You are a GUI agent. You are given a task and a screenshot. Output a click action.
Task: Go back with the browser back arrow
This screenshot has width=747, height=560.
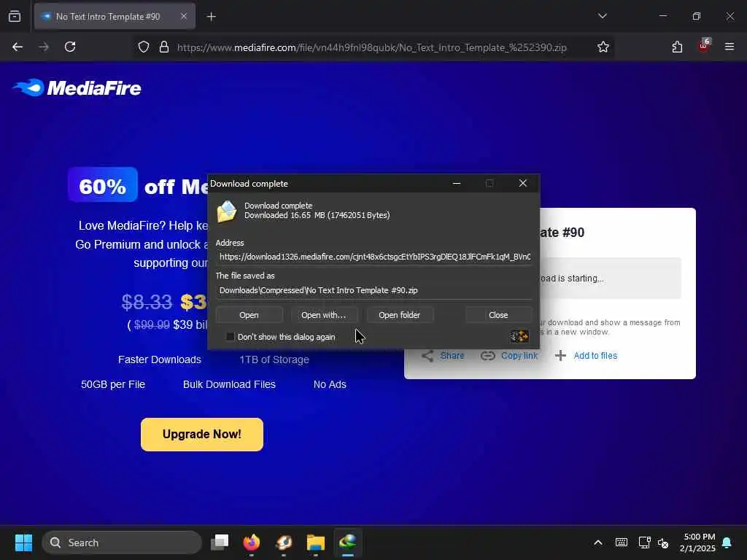point(18,47)
